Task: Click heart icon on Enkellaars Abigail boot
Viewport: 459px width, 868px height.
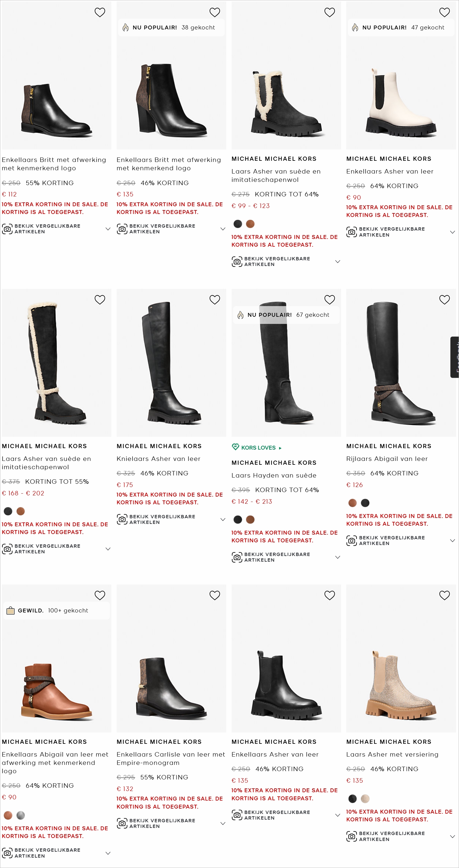Action: 100,595
